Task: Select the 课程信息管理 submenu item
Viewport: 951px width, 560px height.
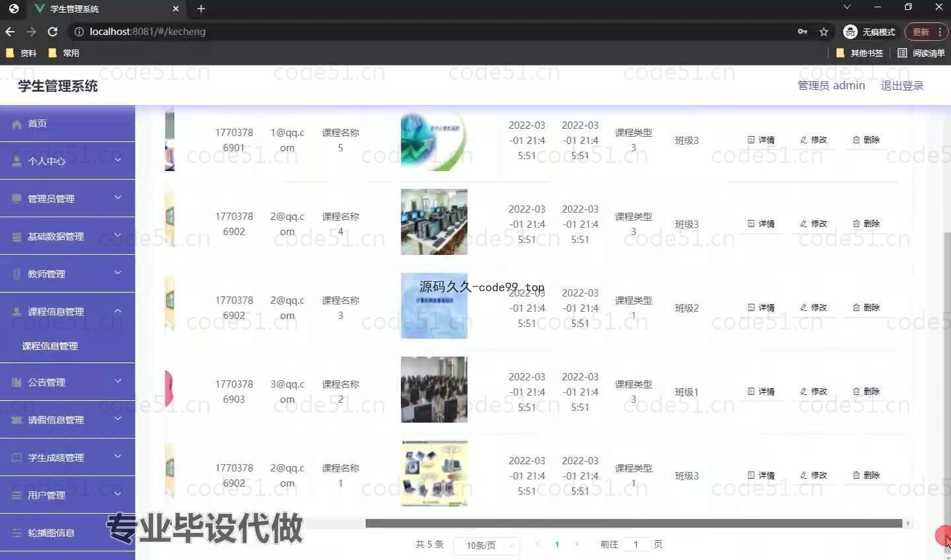Action: pos(50,346)
